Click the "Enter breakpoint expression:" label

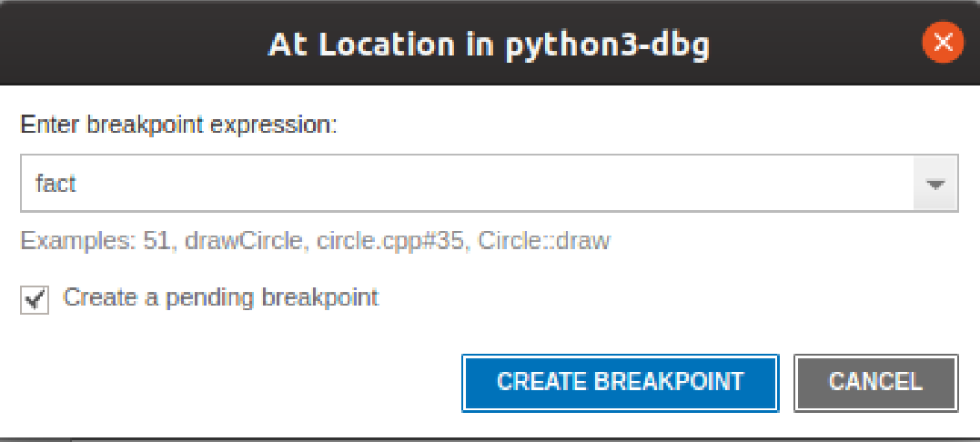[178, 125]
